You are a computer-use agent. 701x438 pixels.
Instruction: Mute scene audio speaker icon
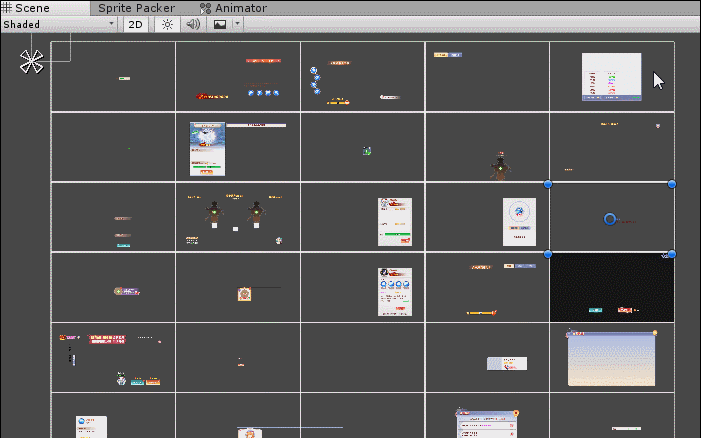click(193, 24)
